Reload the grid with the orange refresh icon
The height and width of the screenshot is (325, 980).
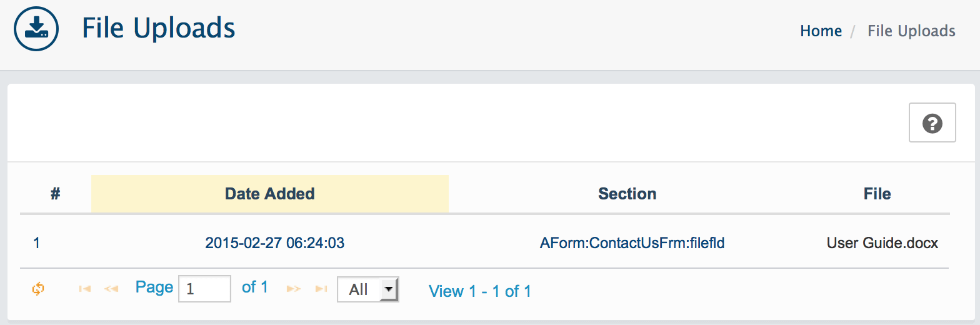pyautogui.click(x=38, y=289)
